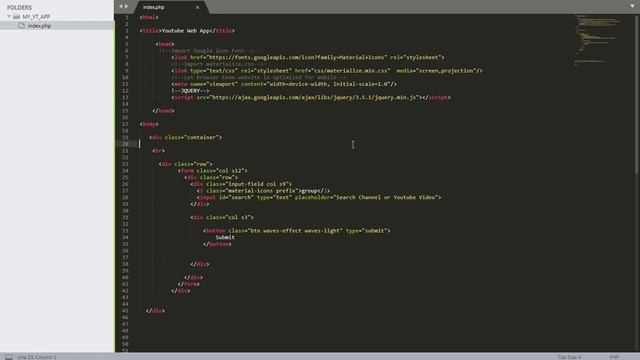Image resolution: width=640 pixels, height=360 pixels.
Task: Go to next tab with right arrow
Action: [x=126, y=7]
